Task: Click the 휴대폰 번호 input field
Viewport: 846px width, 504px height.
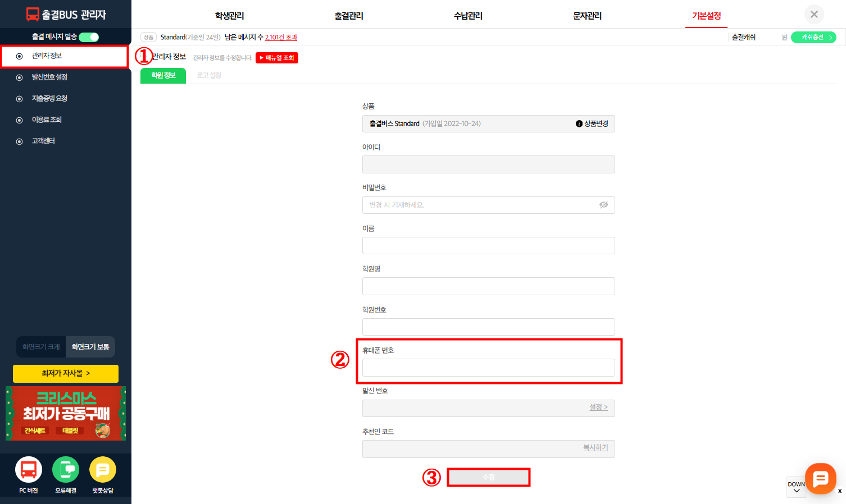Action: [x=488, y=368]
